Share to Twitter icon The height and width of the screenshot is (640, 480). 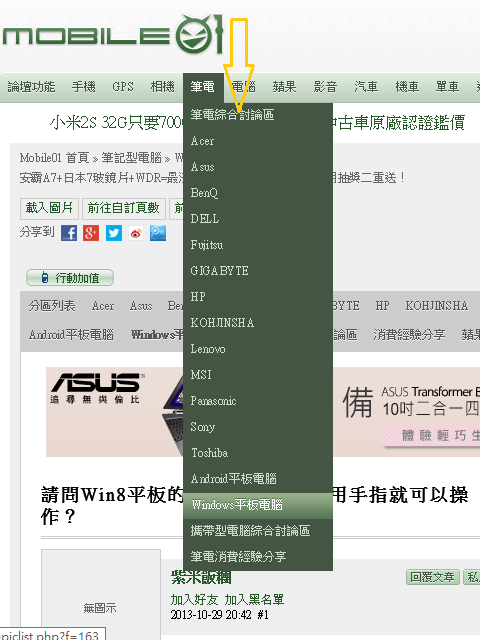[113, 233]
